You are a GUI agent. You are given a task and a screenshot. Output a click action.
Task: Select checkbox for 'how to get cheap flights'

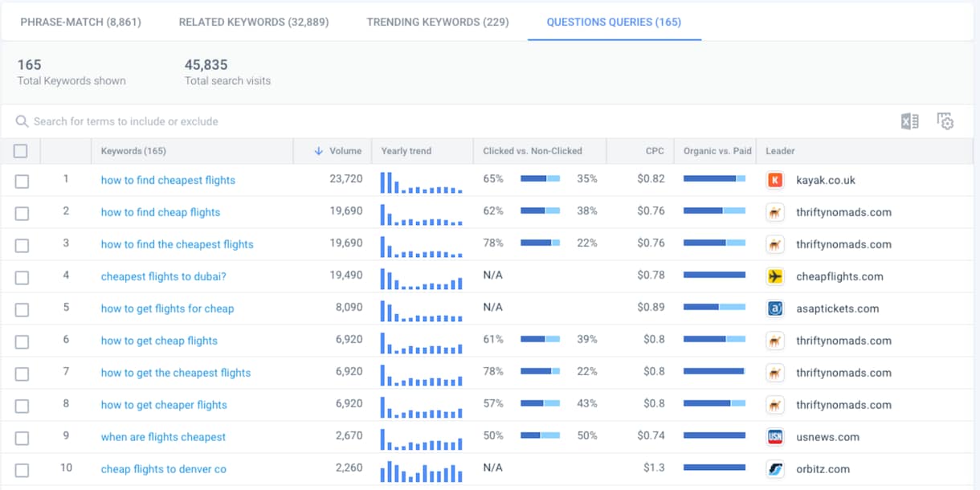click(x=22, y=342)
